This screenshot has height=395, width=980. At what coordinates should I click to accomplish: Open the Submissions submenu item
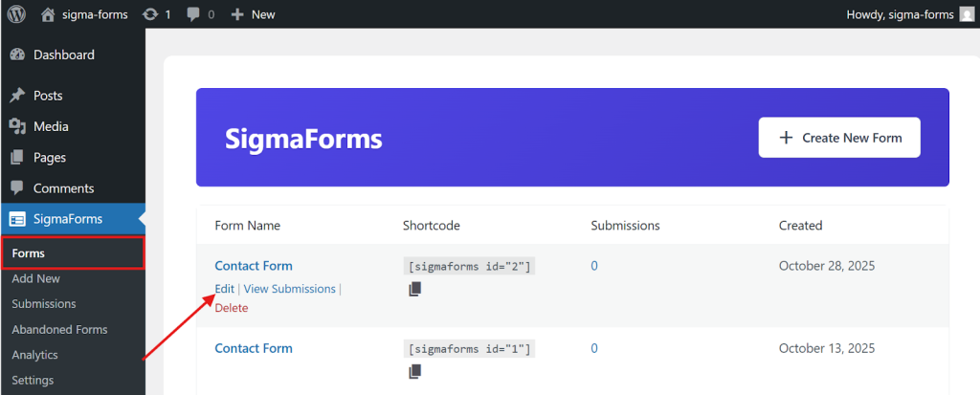44,304
